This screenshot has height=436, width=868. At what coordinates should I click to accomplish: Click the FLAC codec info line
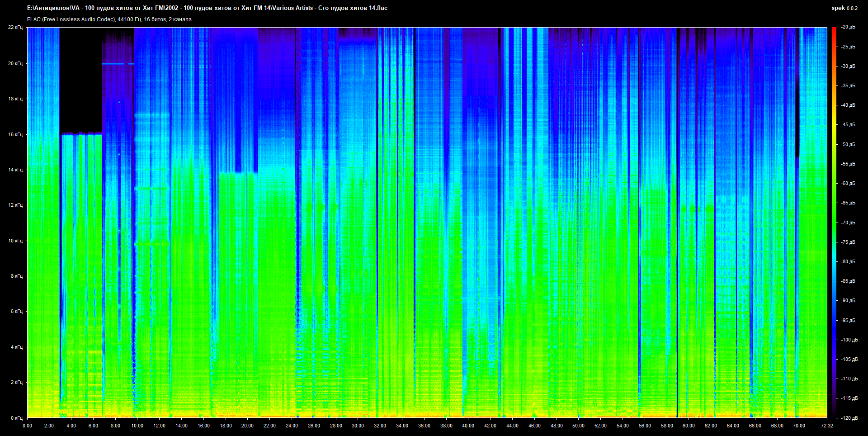coord(109,19)
